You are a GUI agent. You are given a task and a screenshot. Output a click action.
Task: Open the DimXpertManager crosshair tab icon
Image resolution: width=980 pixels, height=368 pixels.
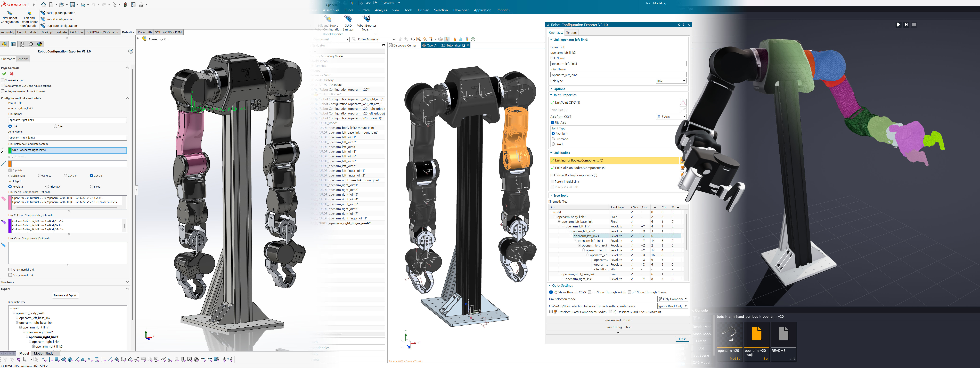[x=31, y=44]
